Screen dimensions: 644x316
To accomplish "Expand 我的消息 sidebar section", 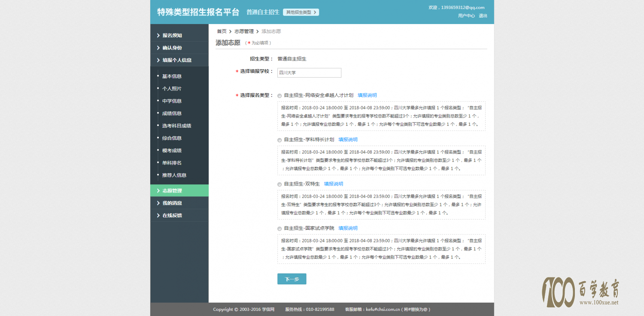I will (179, 203).
